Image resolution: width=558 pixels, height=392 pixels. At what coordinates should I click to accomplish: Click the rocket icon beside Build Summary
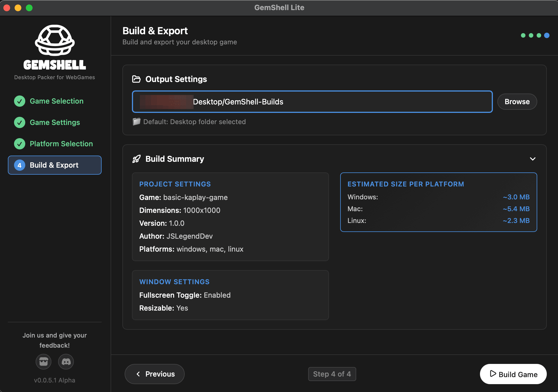(136, 159)
